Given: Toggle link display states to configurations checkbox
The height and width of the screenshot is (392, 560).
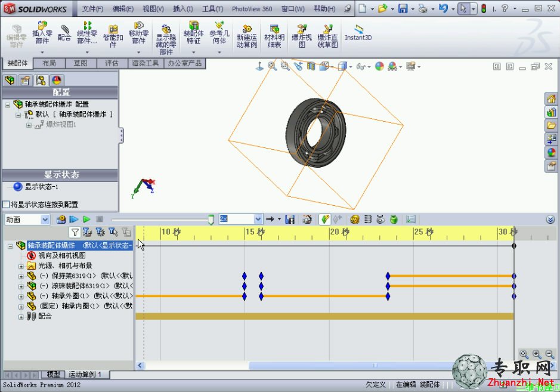Looking at the screenshot, I should (x=6, y=205).
